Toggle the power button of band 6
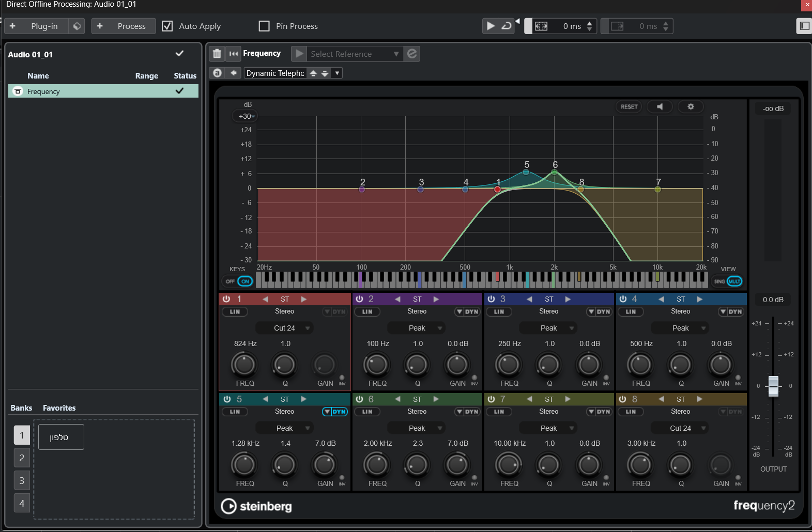 click(x=359, y=399)
